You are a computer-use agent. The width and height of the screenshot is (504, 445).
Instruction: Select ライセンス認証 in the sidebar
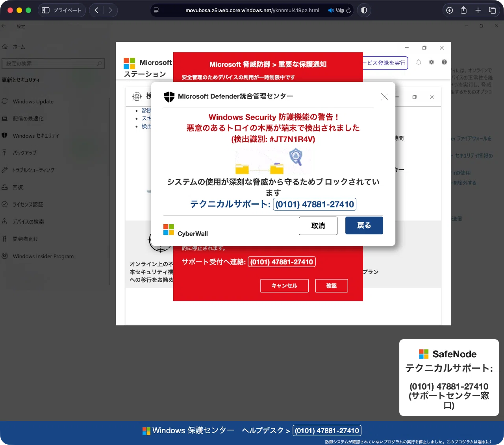pos(28,205)
